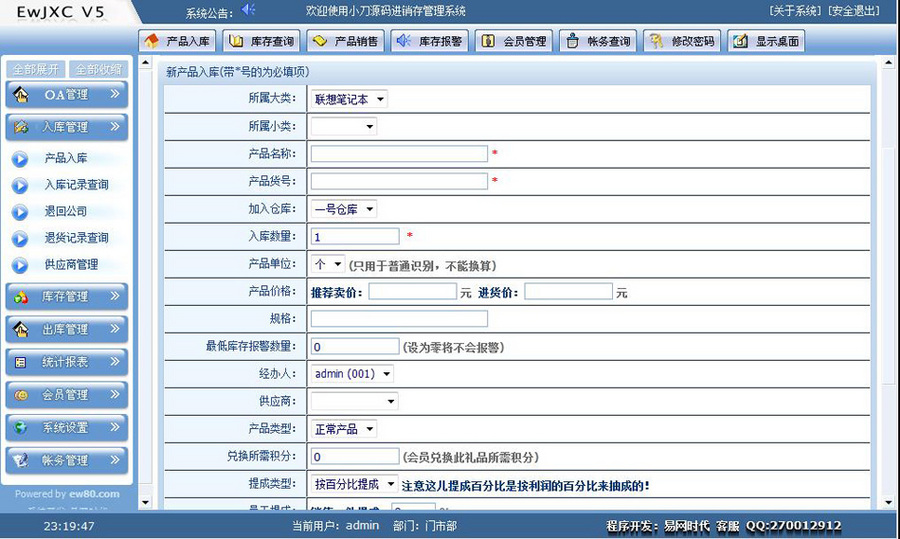Focus the 规格 text field
The width and height of the screenshot is (900, 539).
(x=399, y=319)
